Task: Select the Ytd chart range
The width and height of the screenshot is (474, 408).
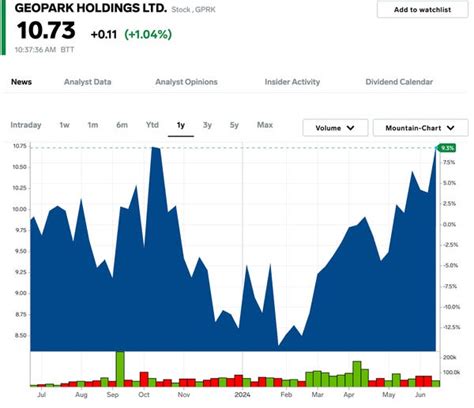Action: click(152, 125)
